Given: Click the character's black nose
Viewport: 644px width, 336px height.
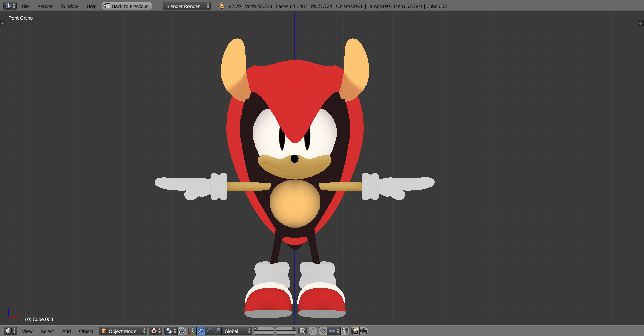Looking at the screenshot, I should [294, 159].
